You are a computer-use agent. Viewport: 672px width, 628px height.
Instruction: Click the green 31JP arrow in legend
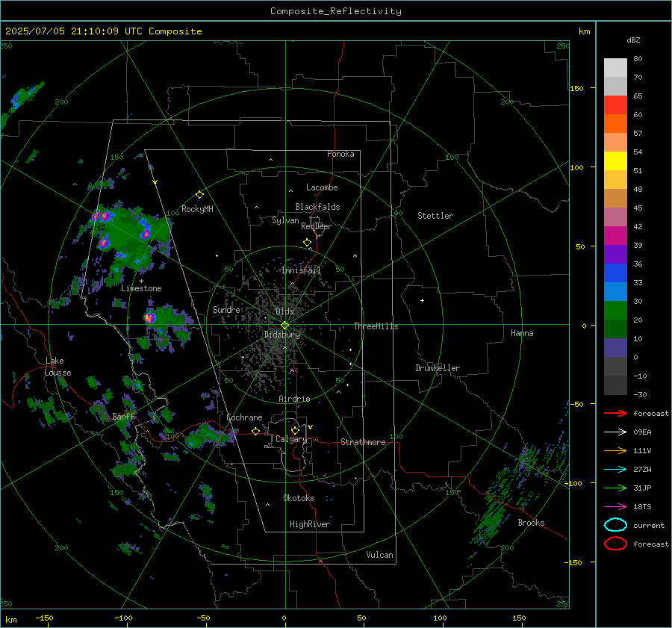coord(615,488)
